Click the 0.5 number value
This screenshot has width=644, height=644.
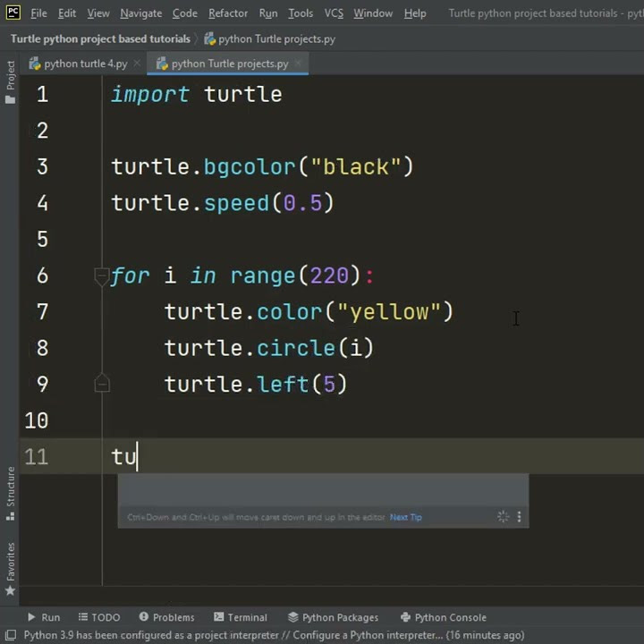click(x=302, y=203)
